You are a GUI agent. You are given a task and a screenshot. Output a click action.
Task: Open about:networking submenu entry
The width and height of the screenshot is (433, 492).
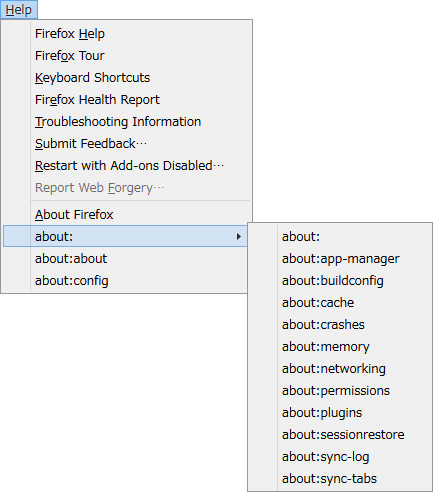pos(340,368)
